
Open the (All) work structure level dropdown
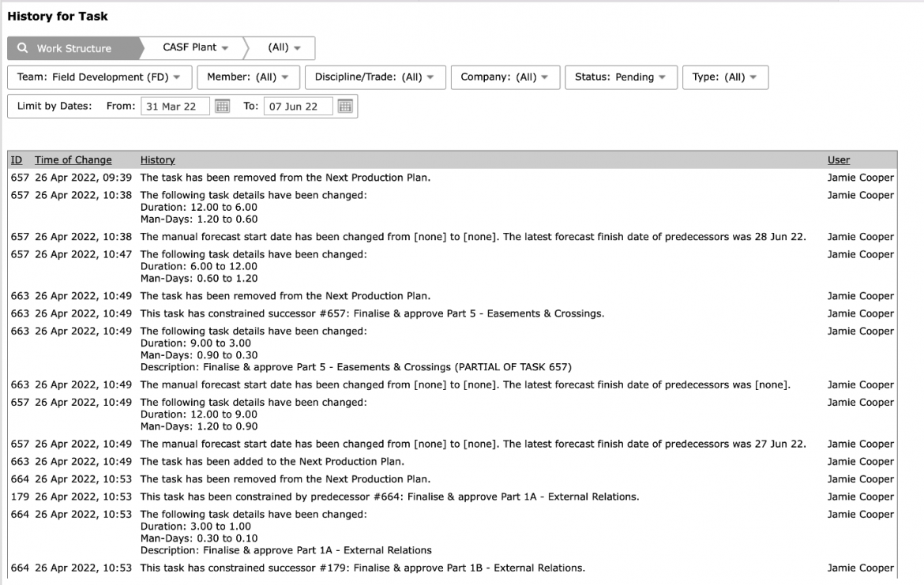pyautogui.click(x=284, y=47)
